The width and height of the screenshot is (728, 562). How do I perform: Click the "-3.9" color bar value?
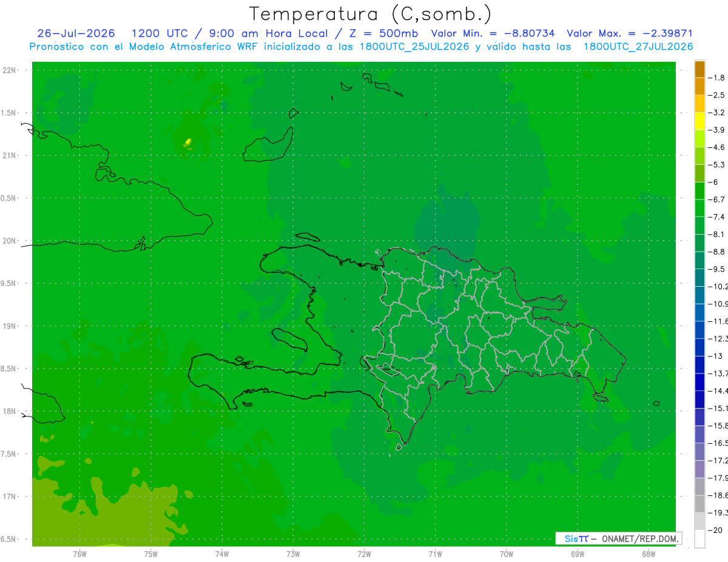[716, 130]
